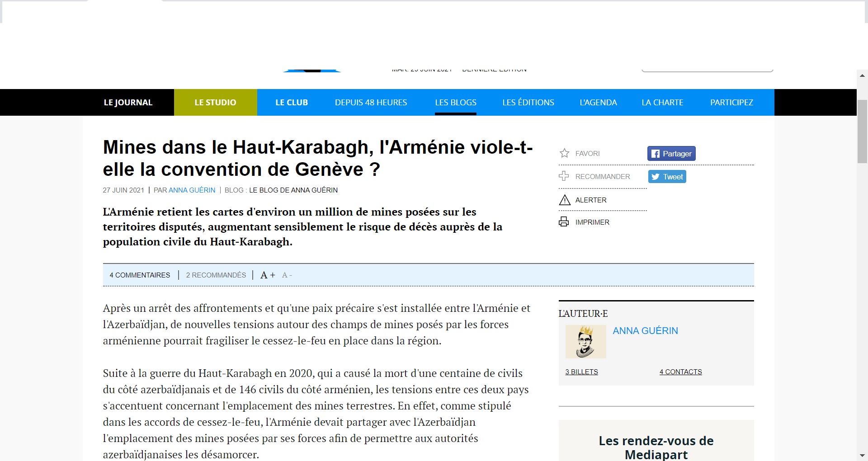Click the scrollbar down arrow
The image size is (868, 461).
coord(862,455)
